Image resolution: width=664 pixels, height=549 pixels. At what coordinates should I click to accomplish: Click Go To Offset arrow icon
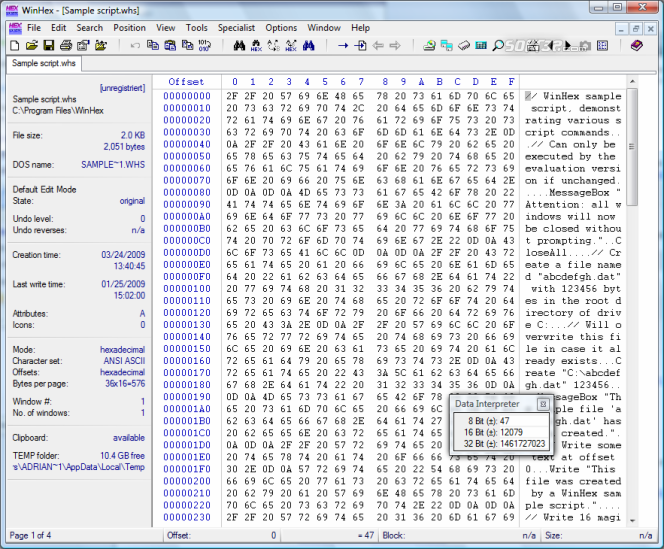(343, 45)
